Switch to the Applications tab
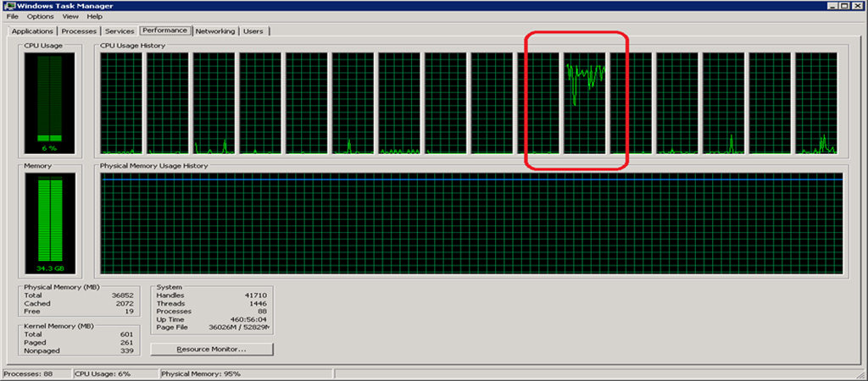The width and height of the screenshot is (868, 381). pyautogui.click(x=32, y=31)
